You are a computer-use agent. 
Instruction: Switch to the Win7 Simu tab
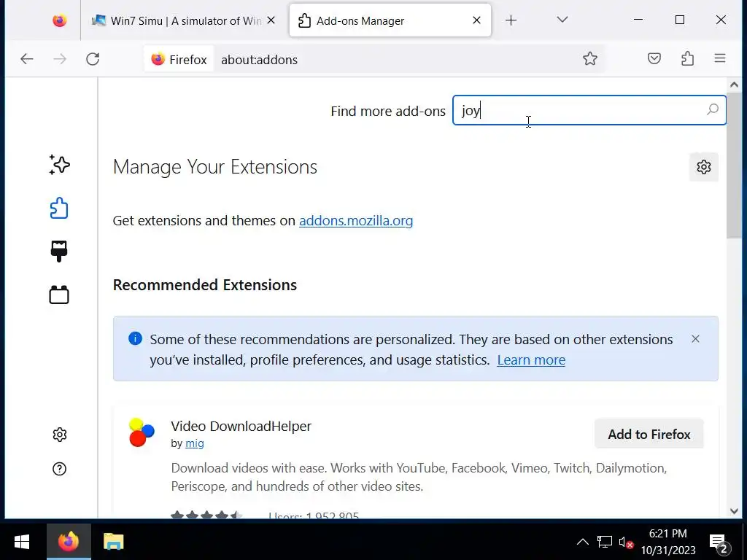[185, 20]
